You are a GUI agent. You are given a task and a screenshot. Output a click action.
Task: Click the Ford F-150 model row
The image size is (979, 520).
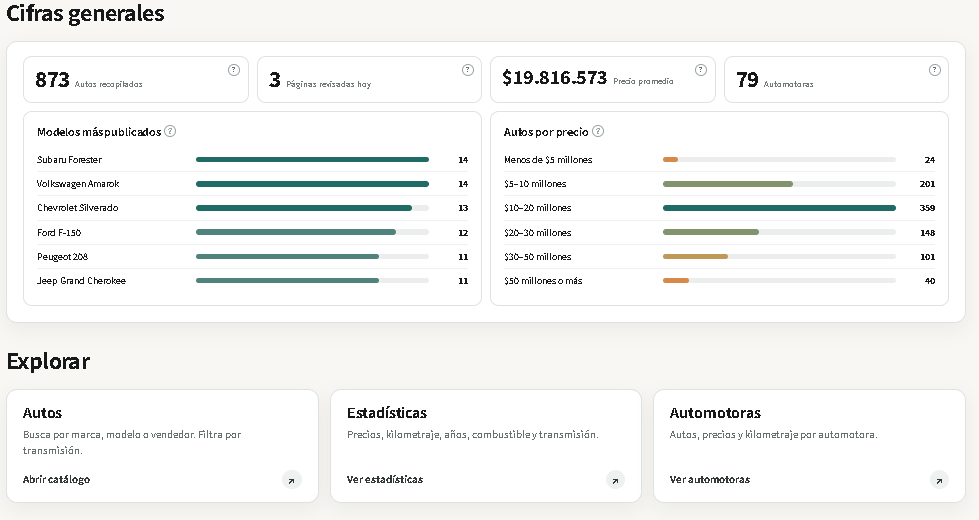tap(252, 232)
